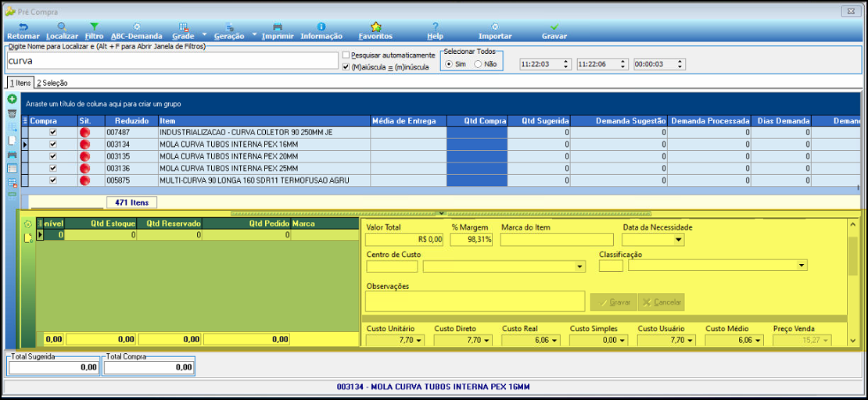The image size is (868, 400).
Task: Click red status ball for item 005875
Action: (x=84, y=180)
